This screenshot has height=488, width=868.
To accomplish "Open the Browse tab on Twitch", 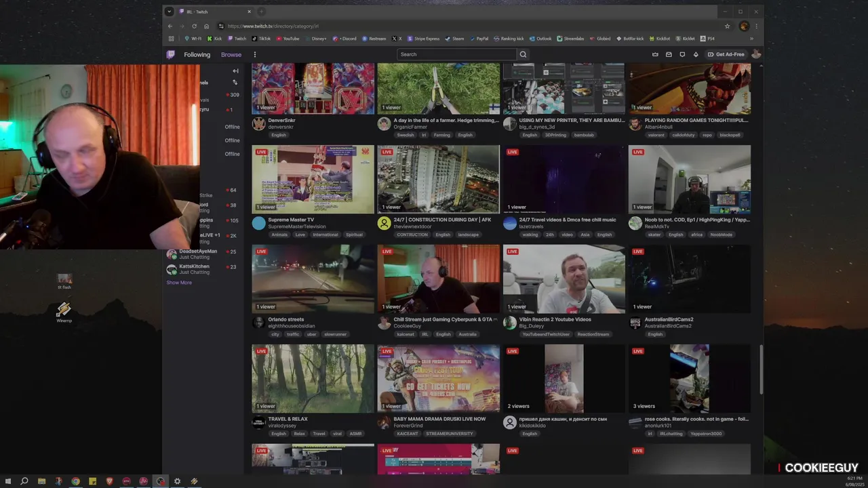I will pyautogui.click(x=231, y=54).
